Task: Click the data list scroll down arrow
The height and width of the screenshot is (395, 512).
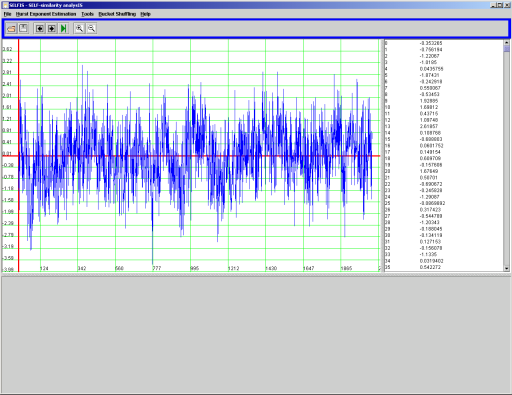Action: 507,268
